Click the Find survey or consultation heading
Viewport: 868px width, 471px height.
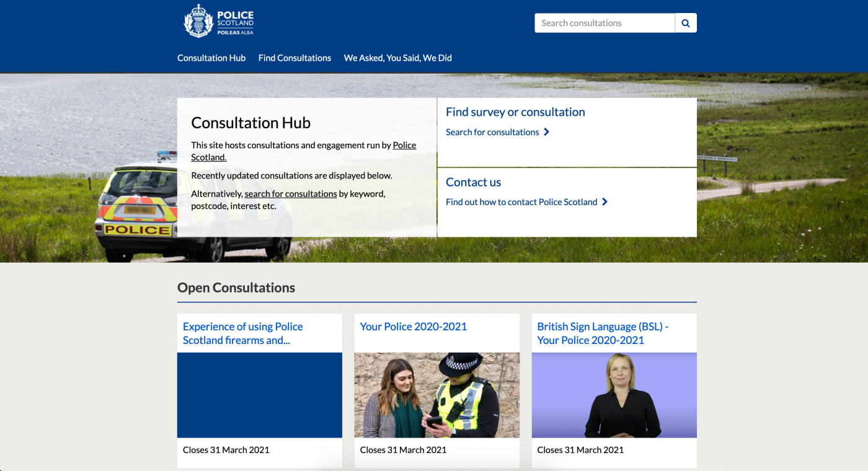[515, 112]
